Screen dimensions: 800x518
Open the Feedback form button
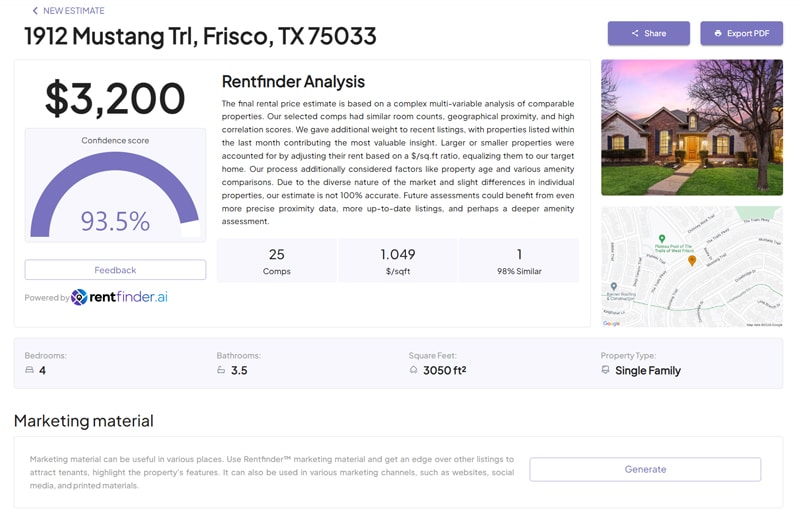[x=115, y=270]
